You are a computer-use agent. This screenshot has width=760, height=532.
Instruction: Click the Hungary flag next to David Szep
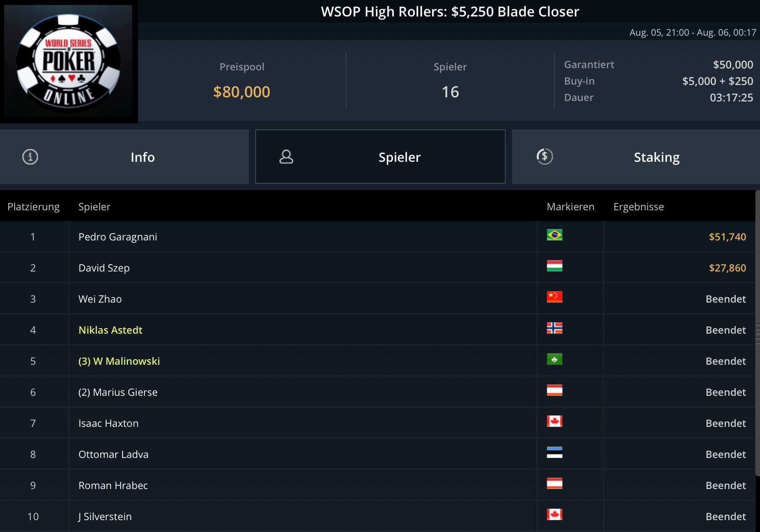point(554,266)
